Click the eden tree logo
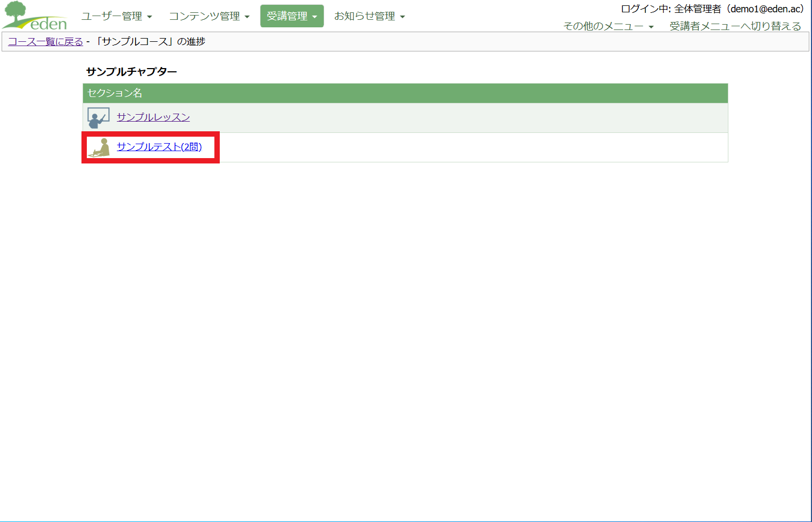Viewport: 812px width, 522px height. pyautogui.click(x=35, y=16)
